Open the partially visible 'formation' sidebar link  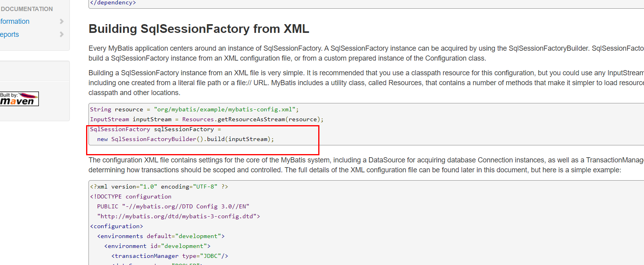click(15, 21)
